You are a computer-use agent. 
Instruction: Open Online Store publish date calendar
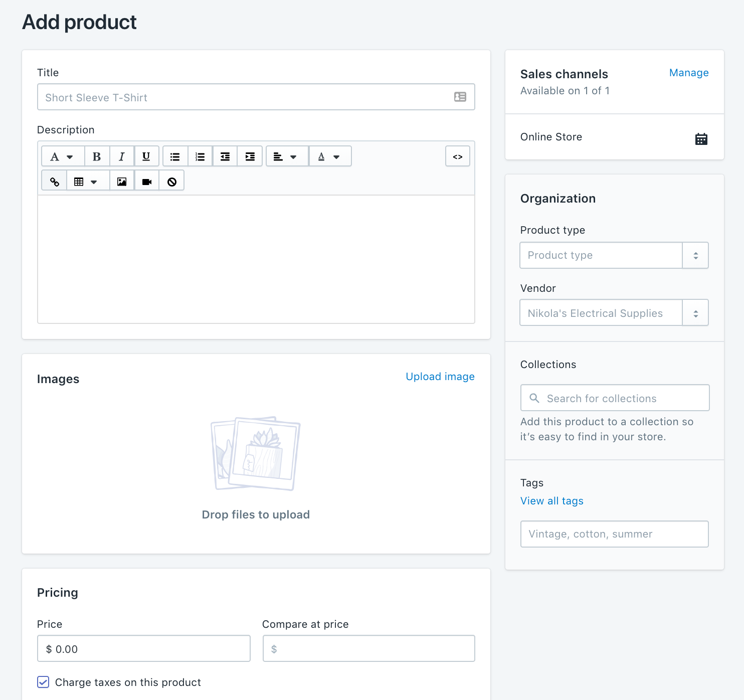pos(701,139)
